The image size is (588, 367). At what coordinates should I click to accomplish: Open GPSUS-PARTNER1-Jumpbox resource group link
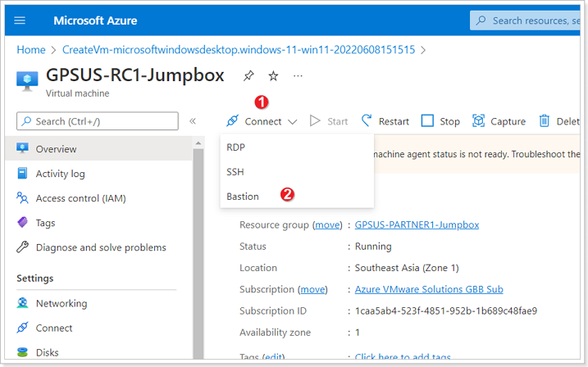(417, 224)
